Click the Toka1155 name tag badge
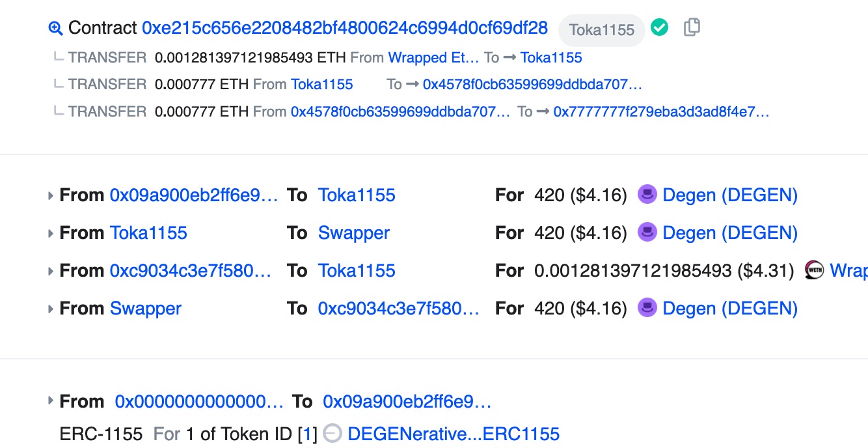This screenshot has width=868, height=448. click(601, 29)
